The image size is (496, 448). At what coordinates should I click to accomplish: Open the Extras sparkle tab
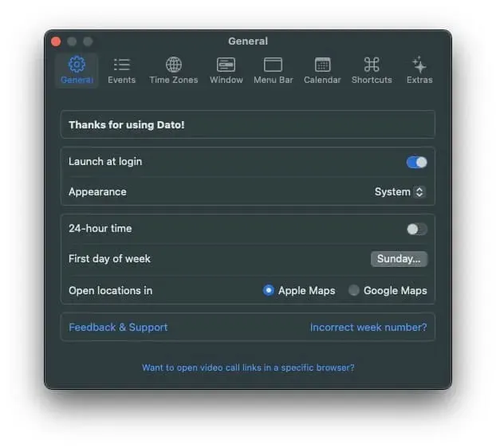[x=419, y=70]
